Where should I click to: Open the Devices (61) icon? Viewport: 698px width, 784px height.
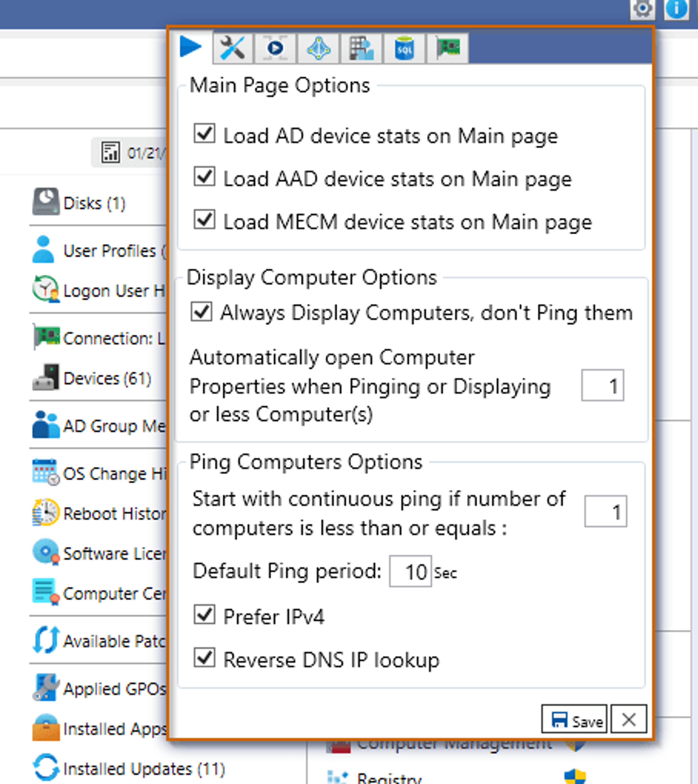pyautogui.click(x=46, y=377)
